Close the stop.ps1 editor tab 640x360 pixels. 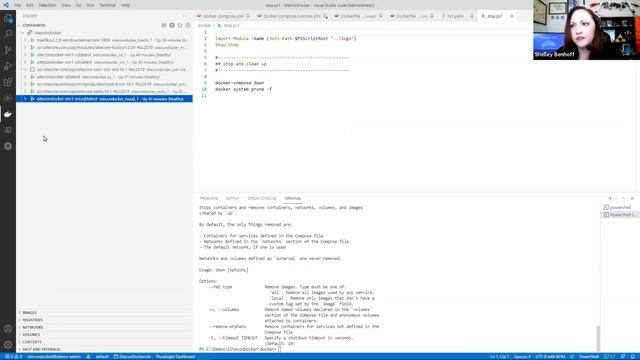click(512, 16)
